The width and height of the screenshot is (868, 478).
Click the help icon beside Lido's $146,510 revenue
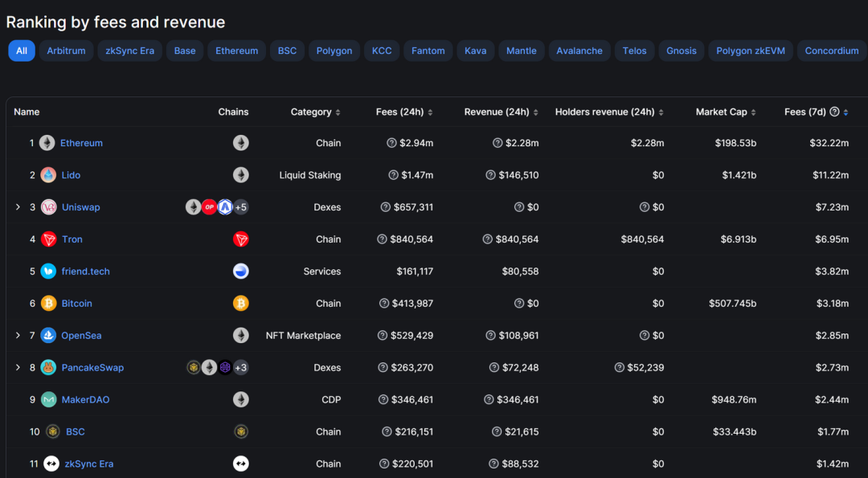(x=490, y=175)
